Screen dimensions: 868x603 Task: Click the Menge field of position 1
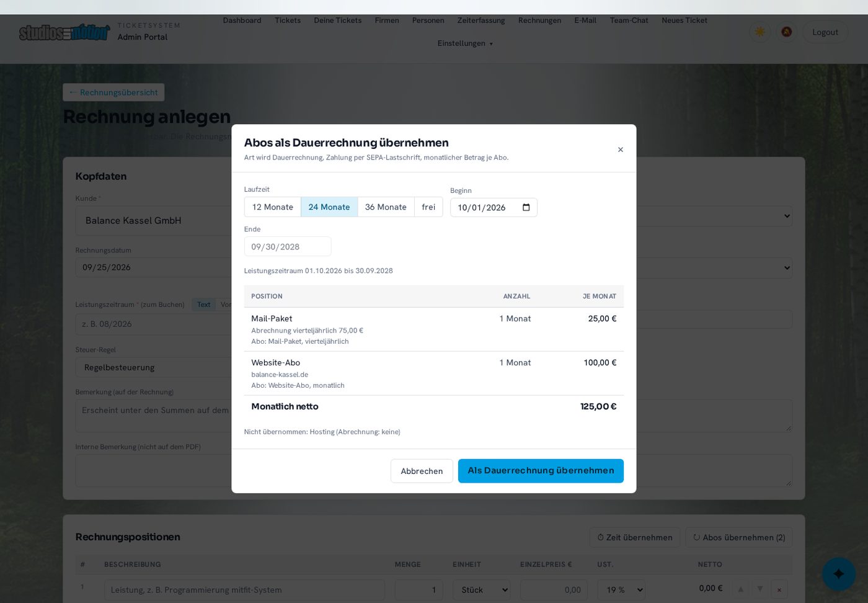pyautogui.click(x=419, y=590)
